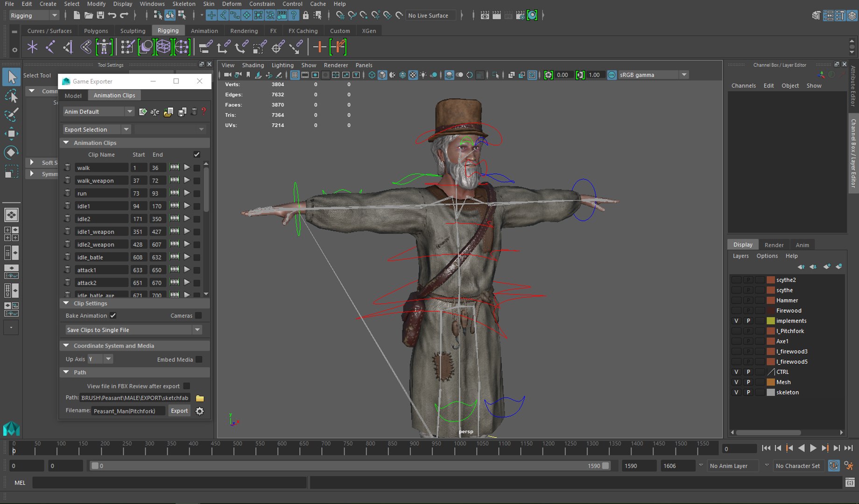Toggle the Bake Animation checkbox
This screenshot has height=504, width=859.
113,315
